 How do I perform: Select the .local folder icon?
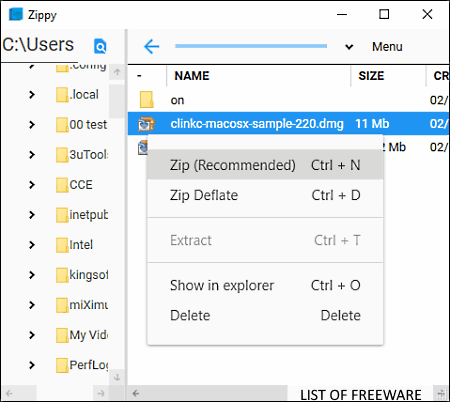pyautogui.click(x=62, y=95)
